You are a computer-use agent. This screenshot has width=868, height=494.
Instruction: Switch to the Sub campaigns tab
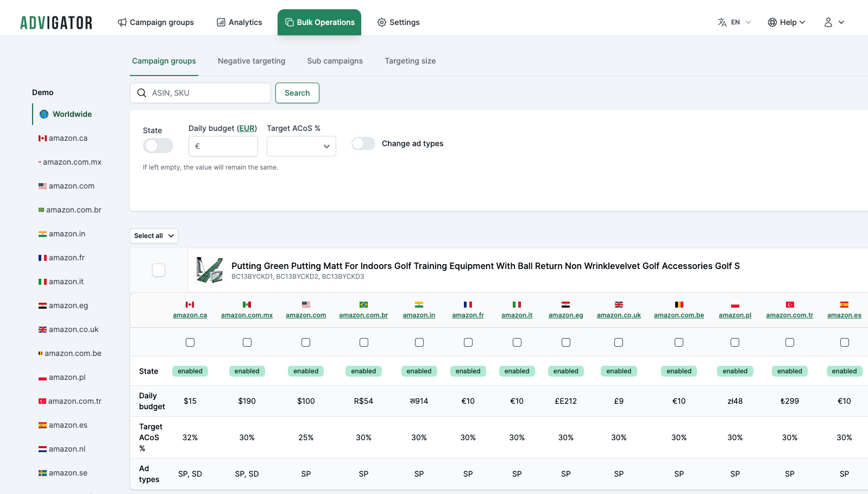(335, 61)
